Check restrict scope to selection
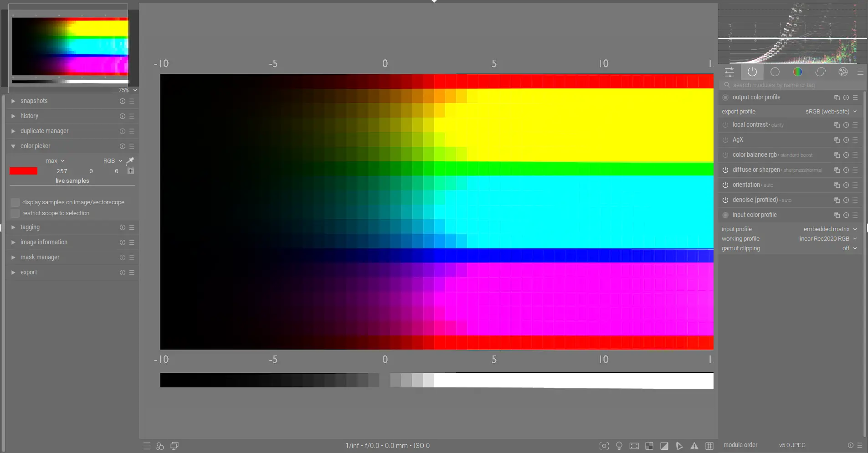Viewport: 868px width, 453px height. pyautogui.click(x=15, y=213)
